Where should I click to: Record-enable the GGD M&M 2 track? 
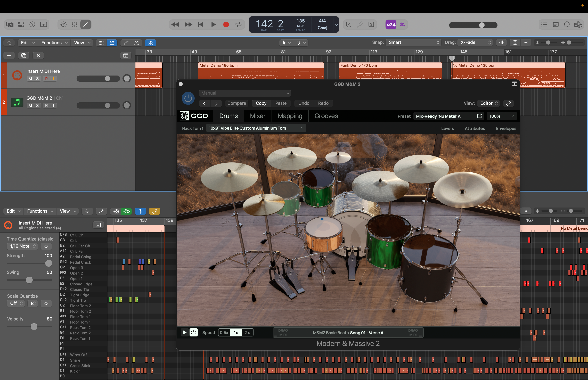click(46, 105)
